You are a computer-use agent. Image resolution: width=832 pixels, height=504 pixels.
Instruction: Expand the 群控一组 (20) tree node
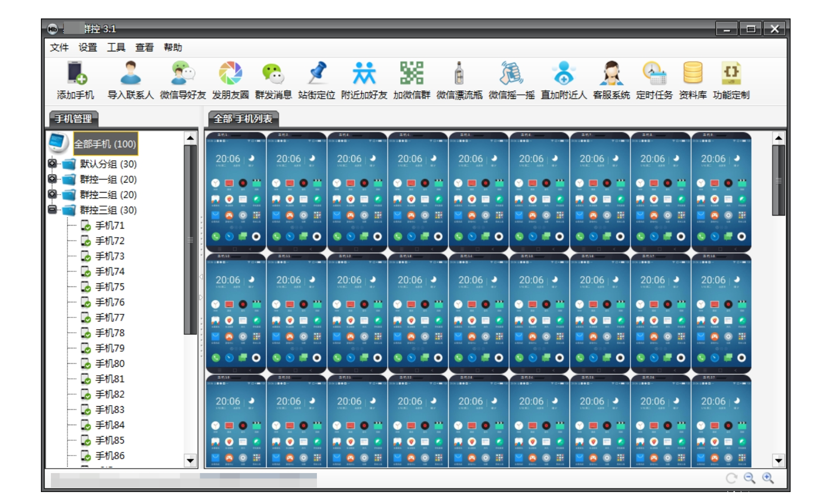pos(52,179)
